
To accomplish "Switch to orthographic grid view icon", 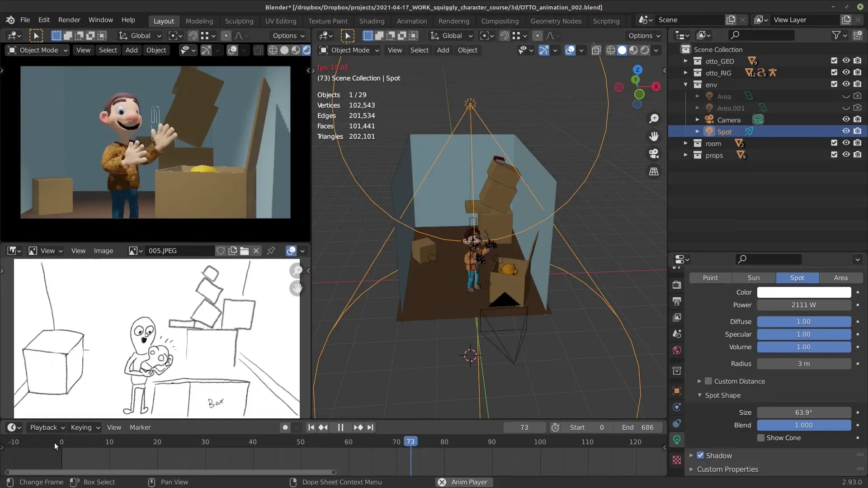I will point(654,172).
